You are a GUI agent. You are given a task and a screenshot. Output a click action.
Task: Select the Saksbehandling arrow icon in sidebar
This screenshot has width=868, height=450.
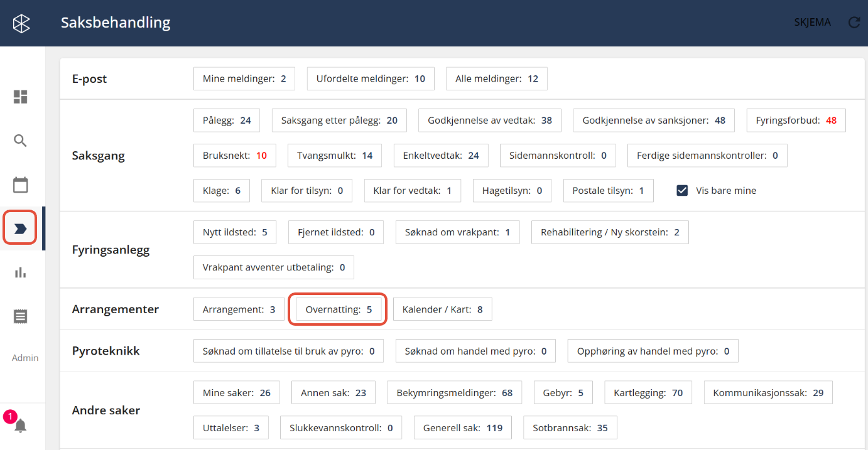[x=21, y=228]
